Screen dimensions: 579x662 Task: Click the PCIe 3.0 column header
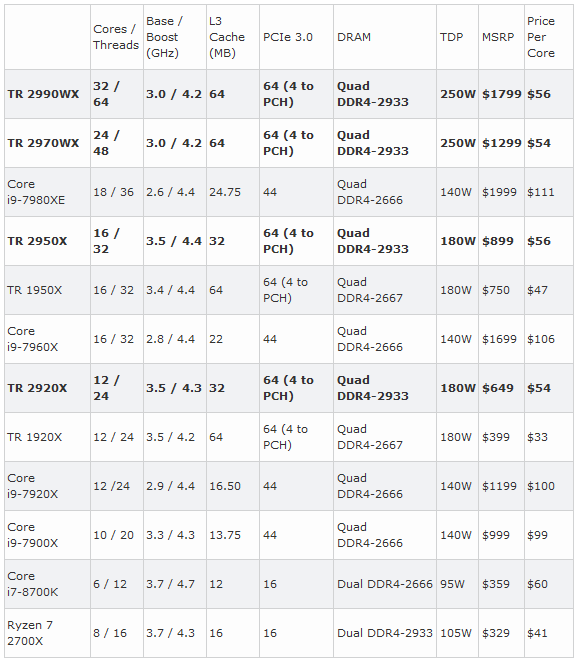coord(288,37)
